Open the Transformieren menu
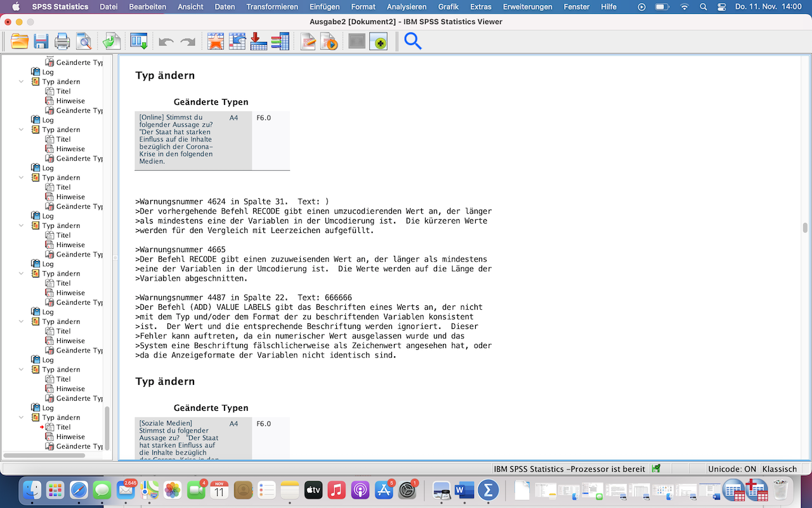Image resolution: width=812 pixels, height=508 pixels. [272, 7]
